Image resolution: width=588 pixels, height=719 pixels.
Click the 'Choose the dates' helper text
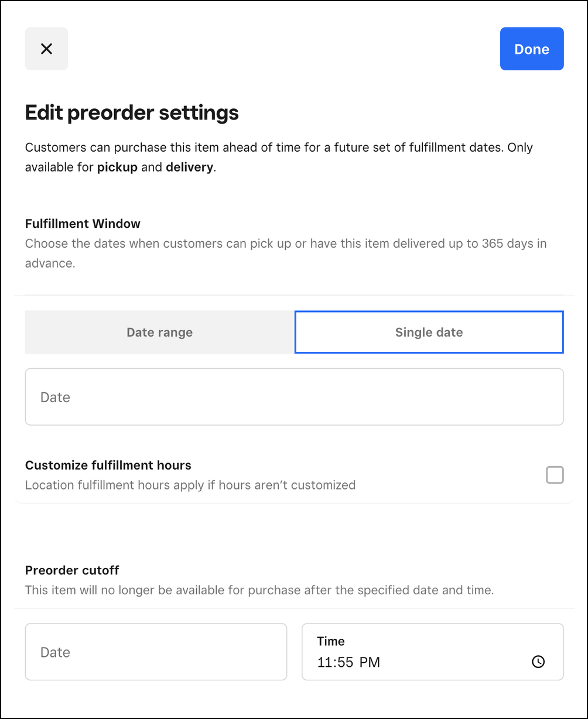[x=286, y=244]
